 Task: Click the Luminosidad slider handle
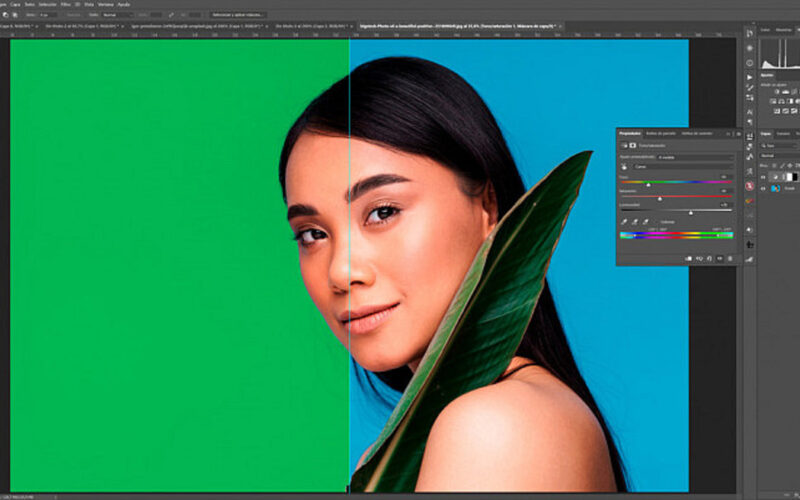691,213
